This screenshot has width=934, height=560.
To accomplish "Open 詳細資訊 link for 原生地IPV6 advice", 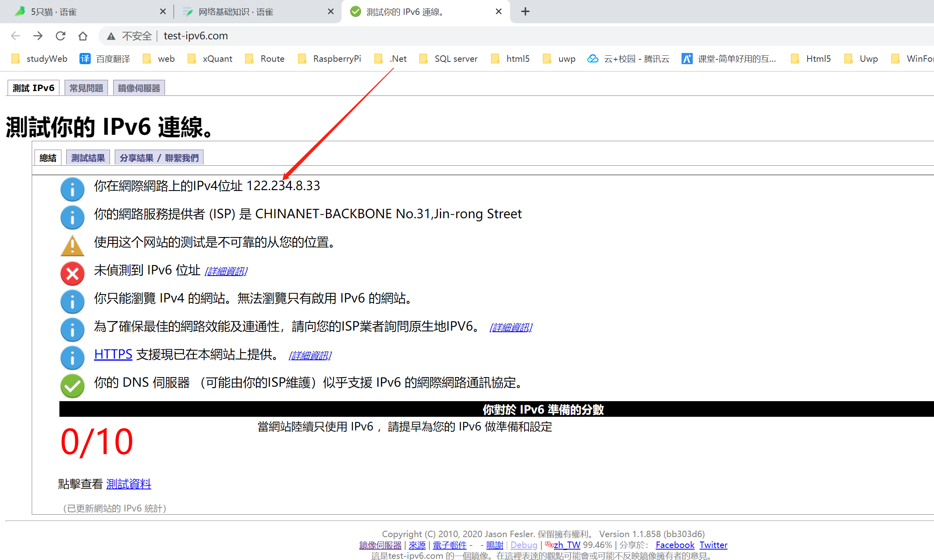I will click(511, 327).
